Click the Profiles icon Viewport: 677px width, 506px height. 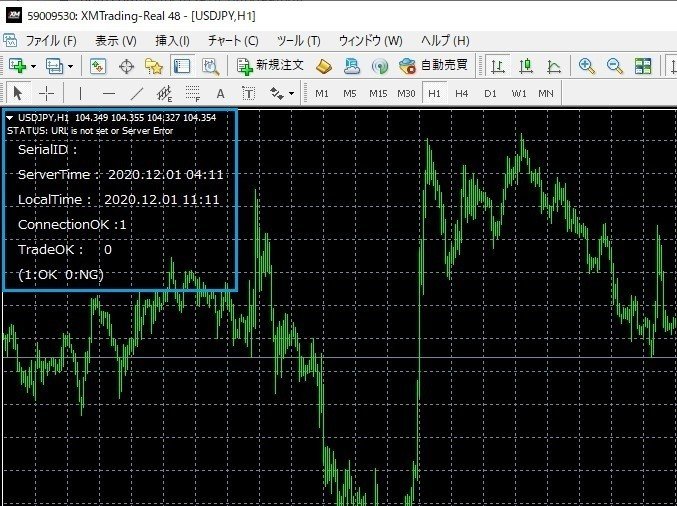54,66
